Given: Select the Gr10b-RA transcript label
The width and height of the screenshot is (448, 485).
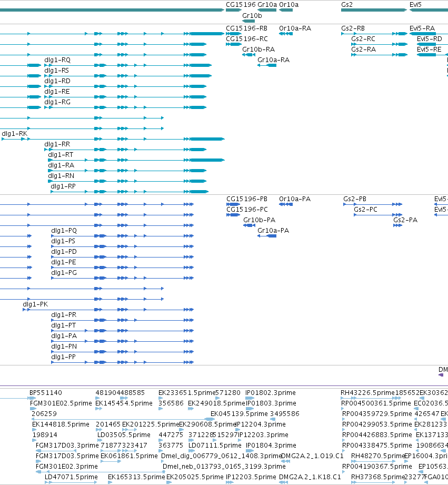Looking at the screenshot, I should pos(258,50).
